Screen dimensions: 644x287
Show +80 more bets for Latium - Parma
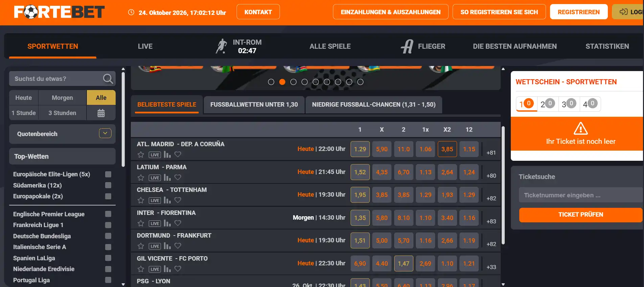coord(491,176)
